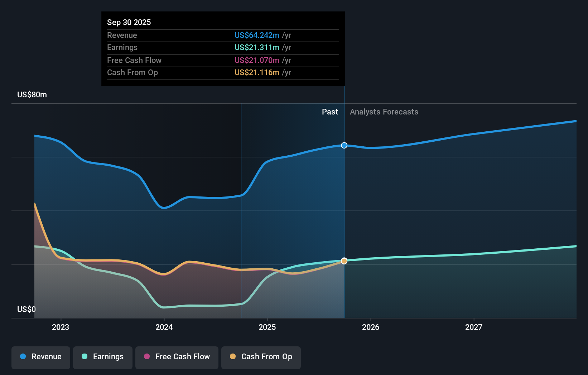Select the orange Cash From Op marker
588x375 pixels.
click(344, 261)
